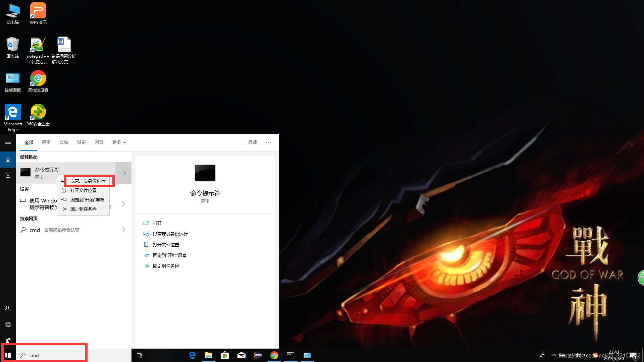
Task: Click the Windows Start button
Action: [x=8, y=355]
